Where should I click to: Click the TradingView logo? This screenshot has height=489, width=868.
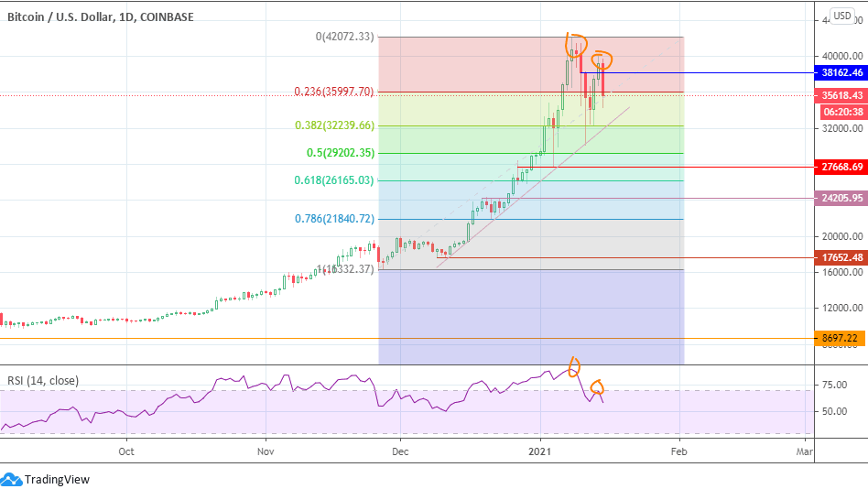point(45,479)
